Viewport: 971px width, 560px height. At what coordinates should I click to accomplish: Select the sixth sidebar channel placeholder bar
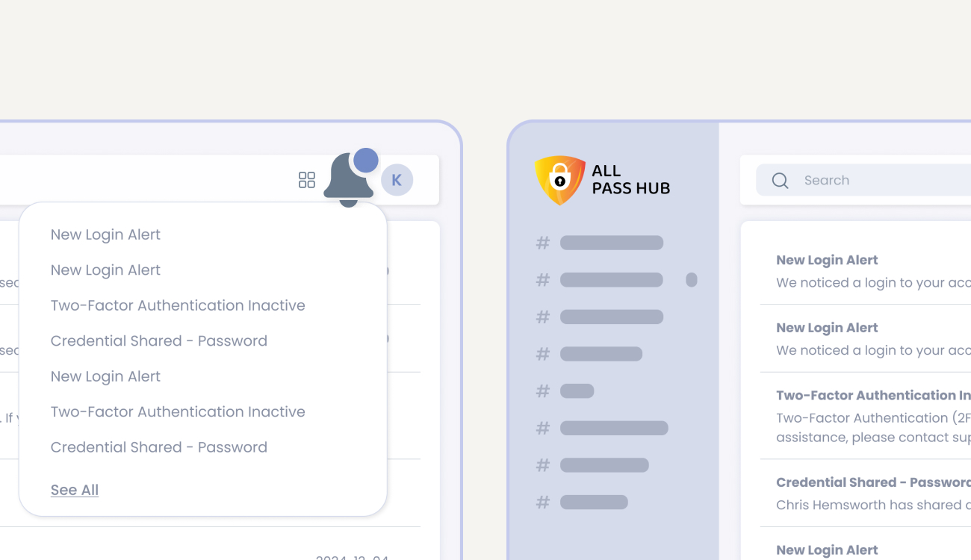(614, 429)
